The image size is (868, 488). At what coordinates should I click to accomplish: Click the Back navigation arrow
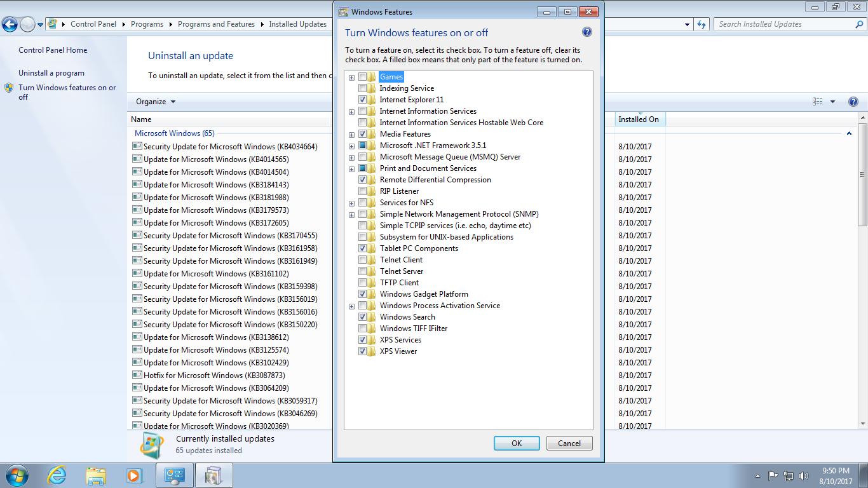pos(10,24)
